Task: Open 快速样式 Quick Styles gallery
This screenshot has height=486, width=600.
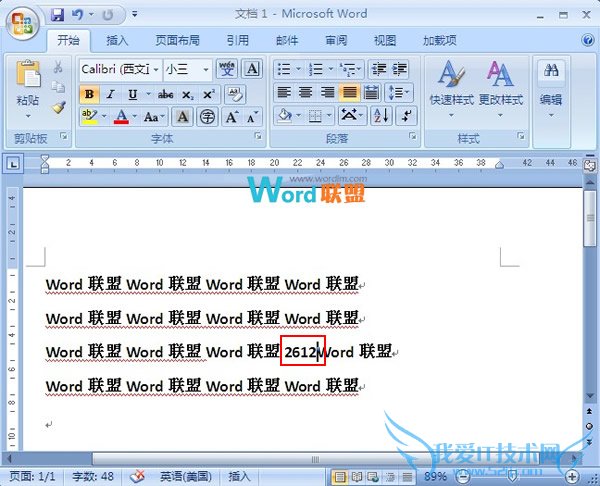Action: [x=452, y=89]
